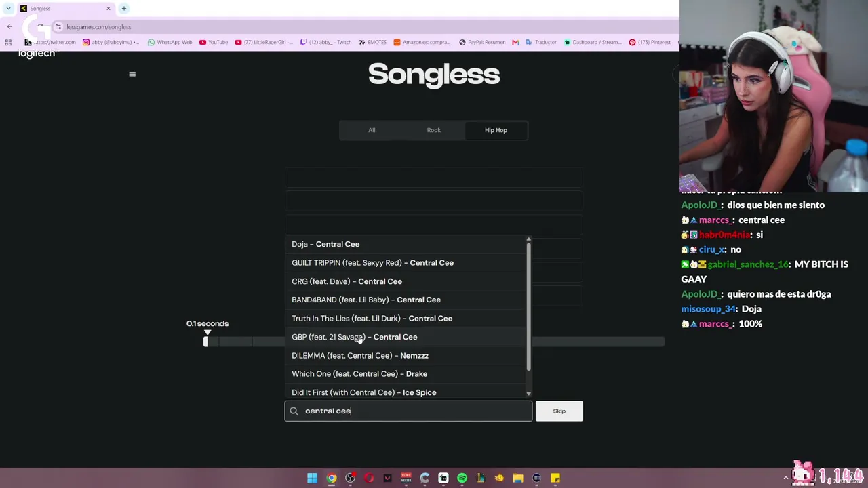This screenshot has height=488, width=868.
Task: Click chat username gabriel_sanchez_16
Action: [x=748, y=264]
